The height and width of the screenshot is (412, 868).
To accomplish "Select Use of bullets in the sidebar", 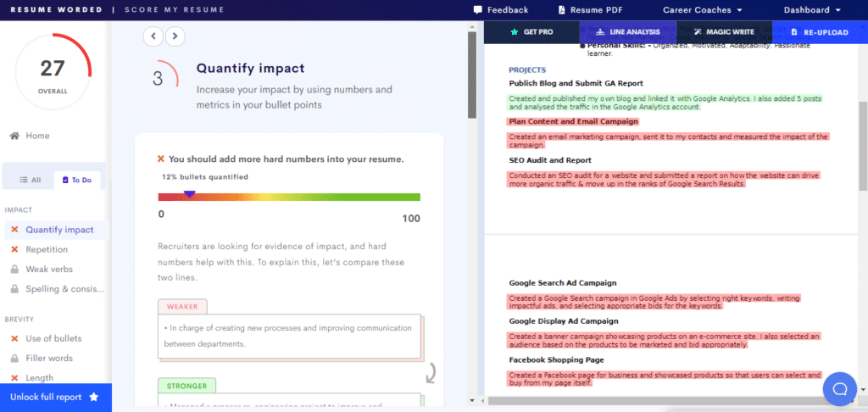I will 53,338.
